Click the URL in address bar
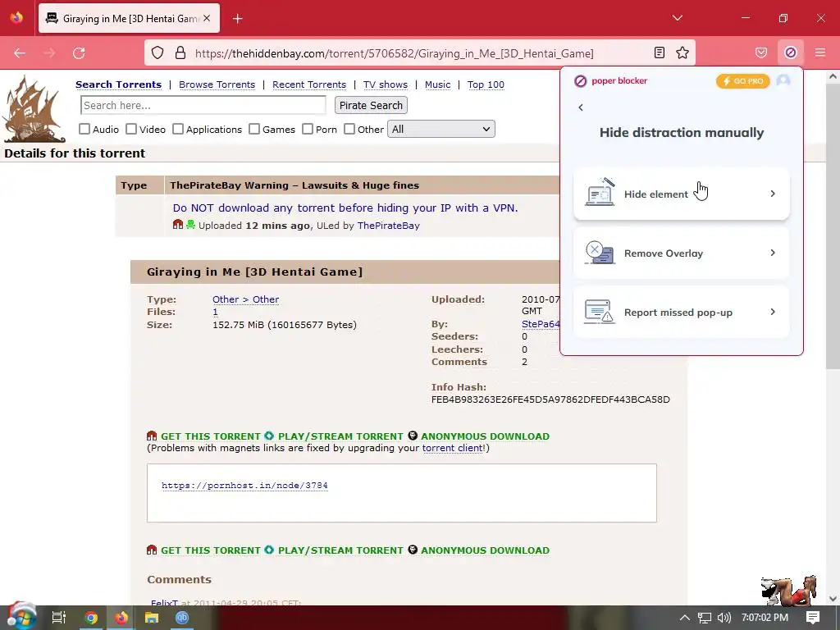Viewport: 840px width, 630px height. click(395, 53)
